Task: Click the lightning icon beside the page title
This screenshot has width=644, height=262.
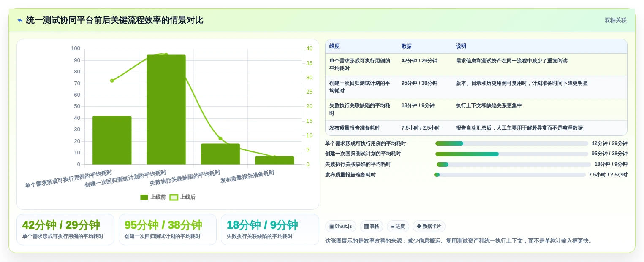Action: pos(20,20)
